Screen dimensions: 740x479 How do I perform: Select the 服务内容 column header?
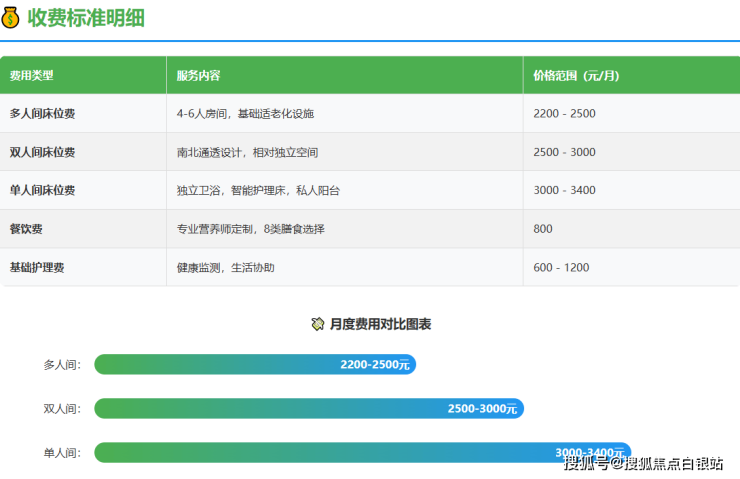[198, 75]
